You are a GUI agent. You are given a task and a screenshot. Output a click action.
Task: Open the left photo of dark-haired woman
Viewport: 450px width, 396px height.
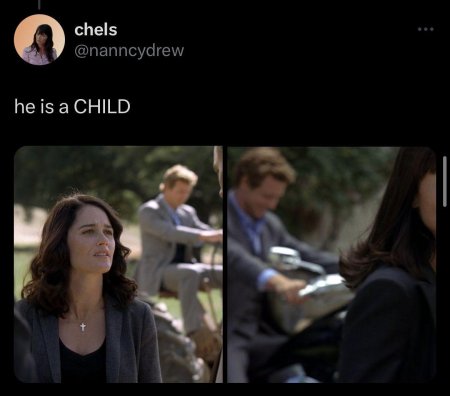tap(118, 264)
